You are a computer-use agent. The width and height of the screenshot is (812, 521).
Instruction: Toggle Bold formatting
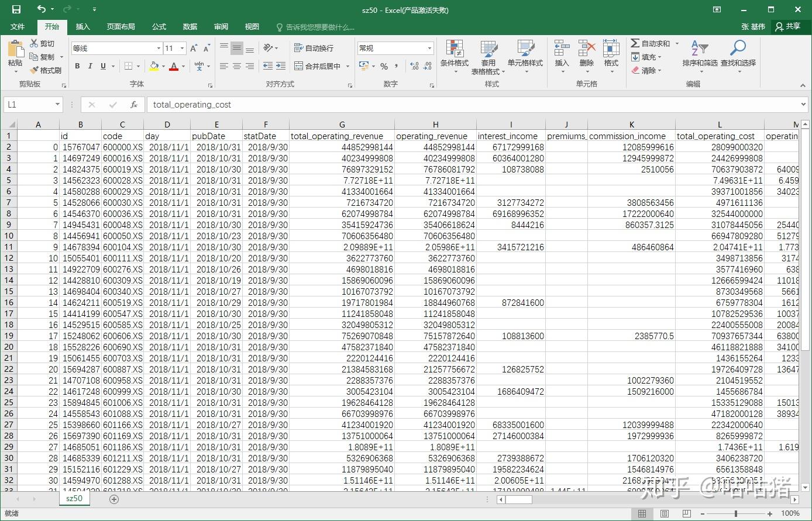coord(77,66)
